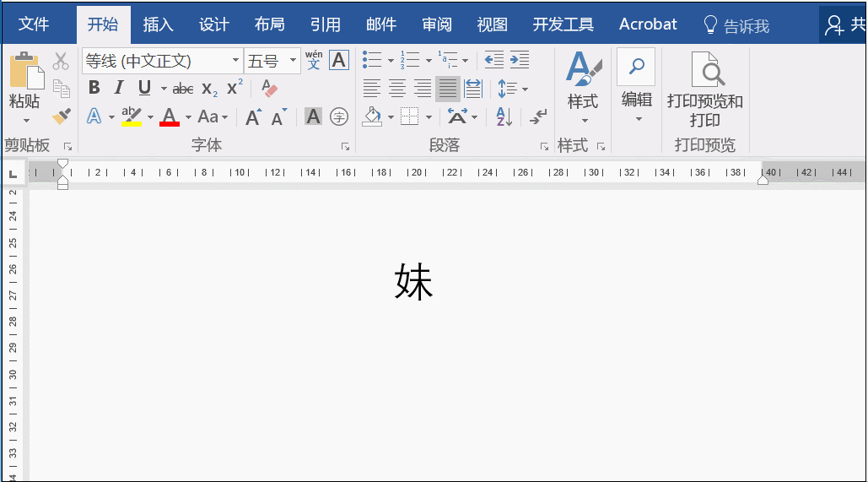
Task: Toggle justify alignment
Action: (x=448, y=88)
